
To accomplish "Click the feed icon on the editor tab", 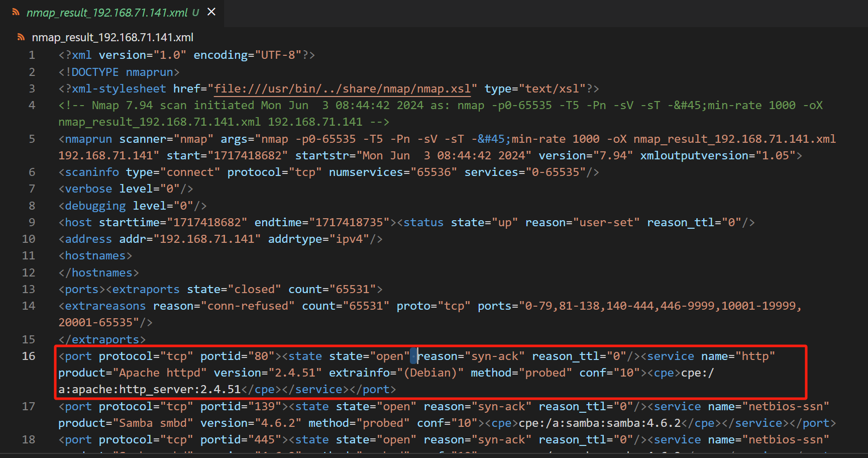I will tap(16, 12).
